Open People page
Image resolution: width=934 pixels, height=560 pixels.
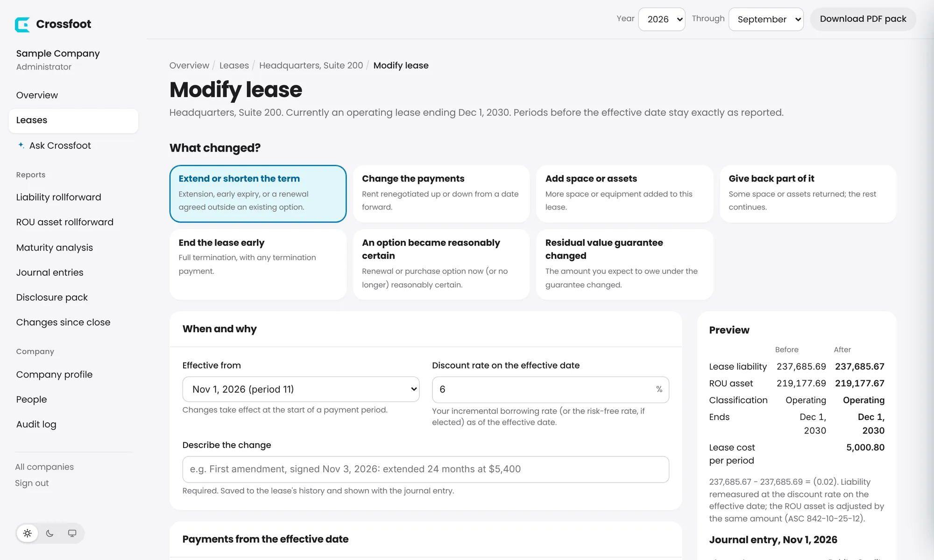click(x=73, y=399)
